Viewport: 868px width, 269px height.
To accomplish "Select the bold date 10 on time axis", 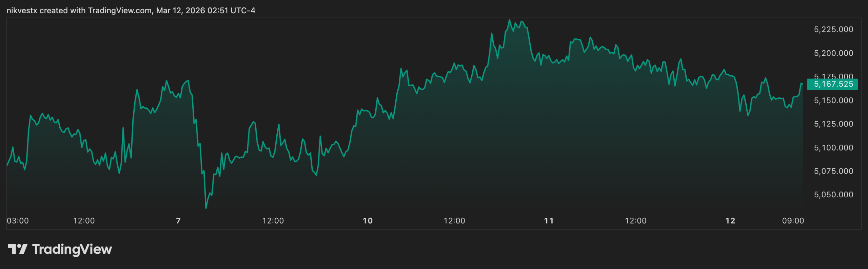I will click(x=368, y=221).
